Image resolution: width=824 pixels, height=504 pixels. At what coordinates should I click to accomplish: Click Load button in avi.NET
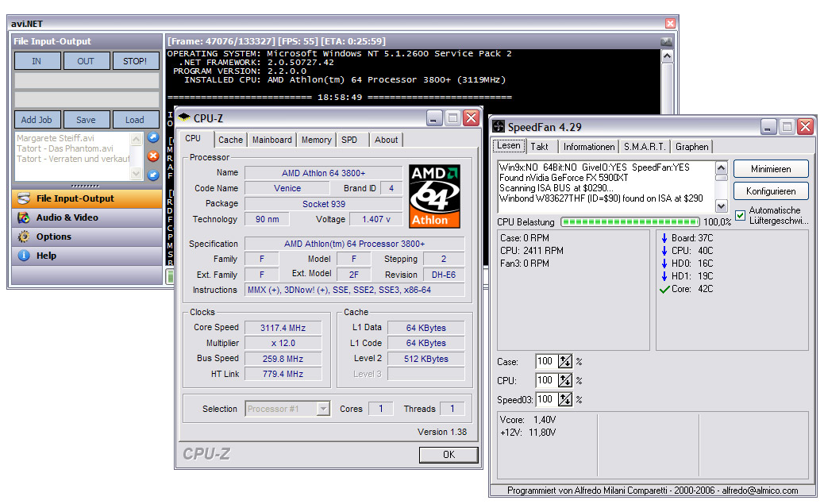(x=135, y=120)
